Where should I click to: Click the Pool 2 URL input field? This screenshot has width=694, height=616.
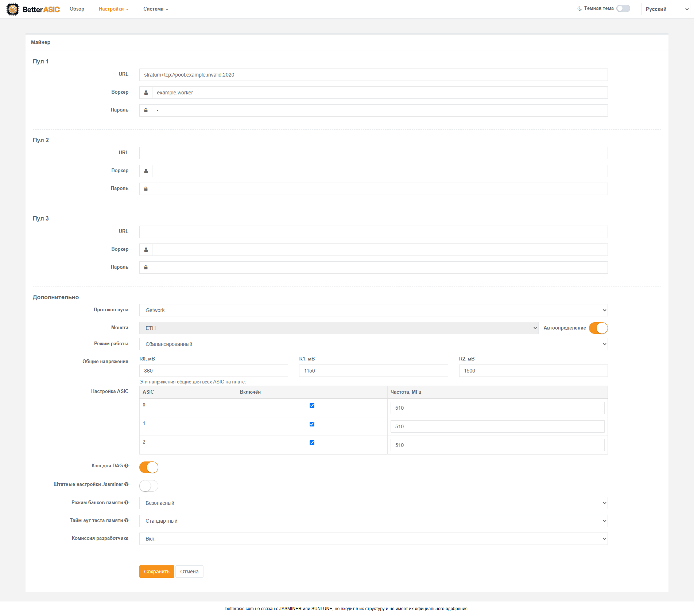[x=373, y=153]
